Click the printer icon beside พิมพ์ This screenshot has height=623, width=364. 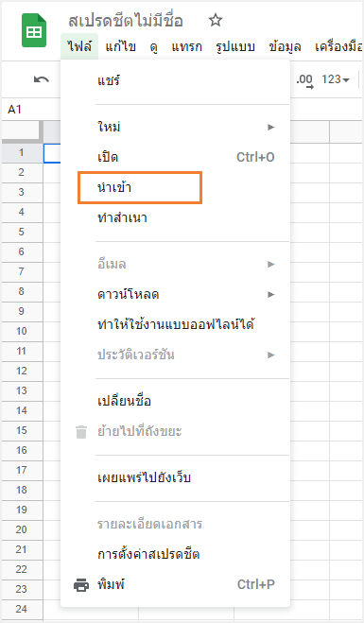click(81, 585)
